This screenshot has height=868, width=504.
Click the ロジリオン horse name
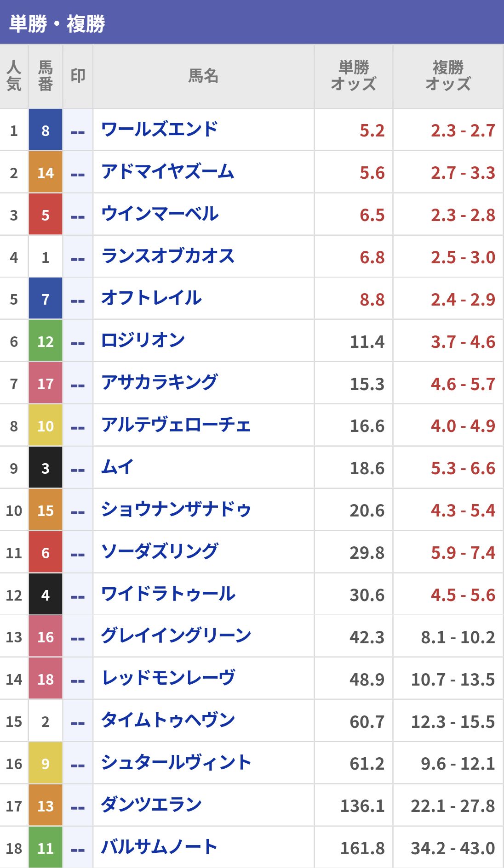[143, 341]
